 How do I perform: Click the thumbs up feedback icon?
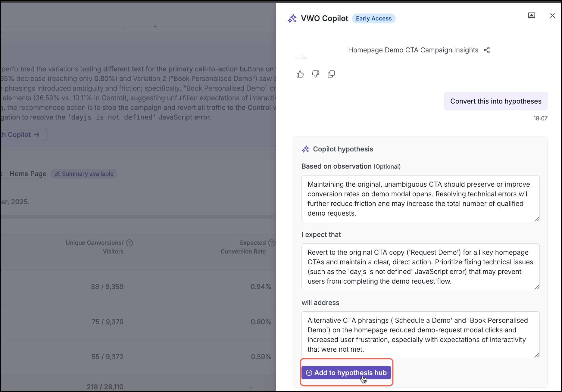(300, 74)
